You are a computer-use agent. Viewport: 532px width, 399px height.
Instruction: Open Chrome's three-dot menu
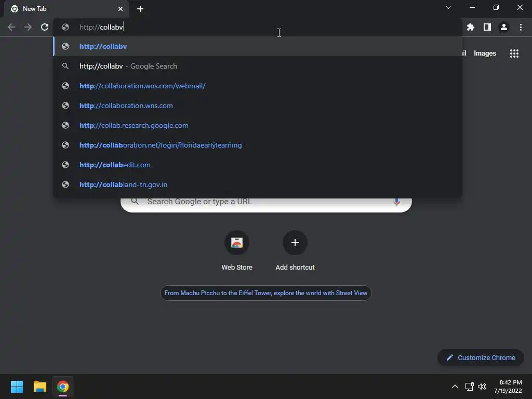coord(521,27)
